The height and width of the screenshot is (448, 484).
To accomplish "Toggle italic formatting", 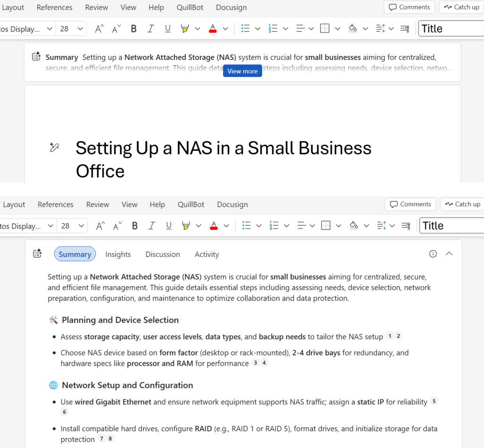I will [150, 28].
